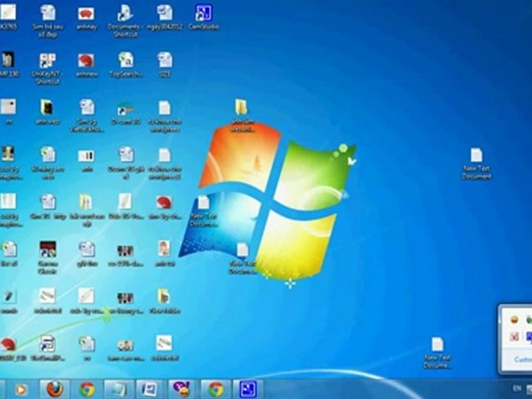Click the Customize link in tray popup
532x399 pixels.
523,359
